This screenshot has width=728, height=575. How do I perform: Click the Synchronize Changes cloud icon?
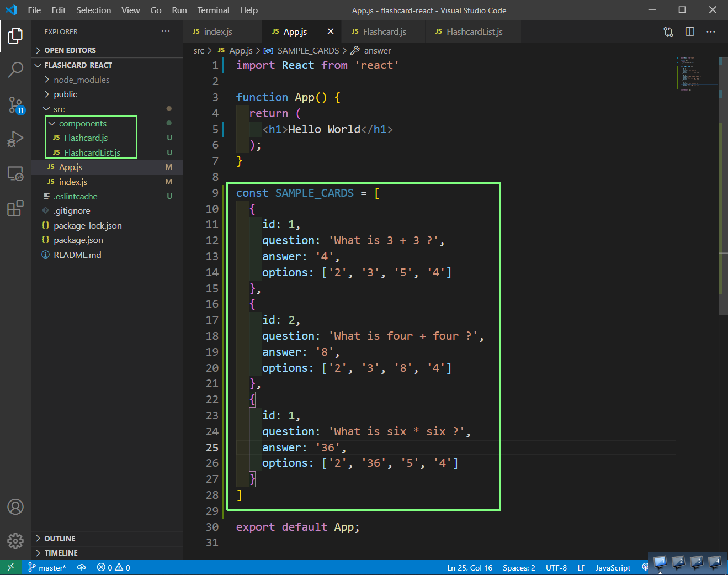coord(81,568)
